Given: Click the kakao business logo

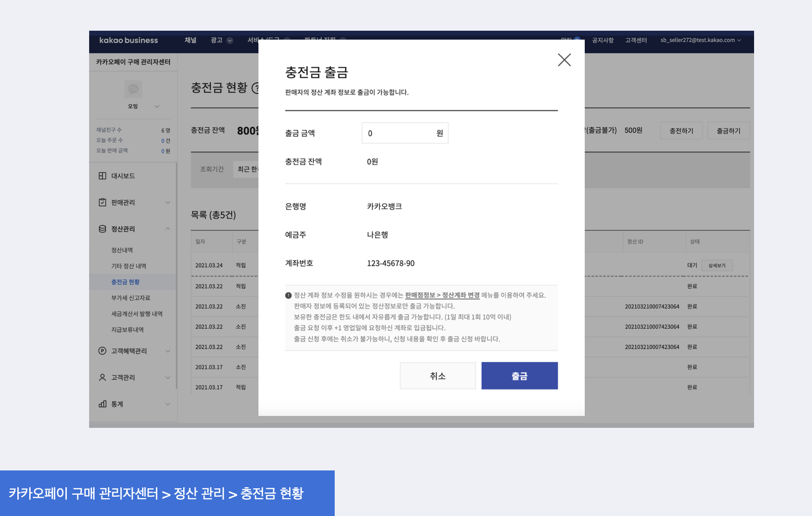Looking at the screenshot, I should 129,40.
